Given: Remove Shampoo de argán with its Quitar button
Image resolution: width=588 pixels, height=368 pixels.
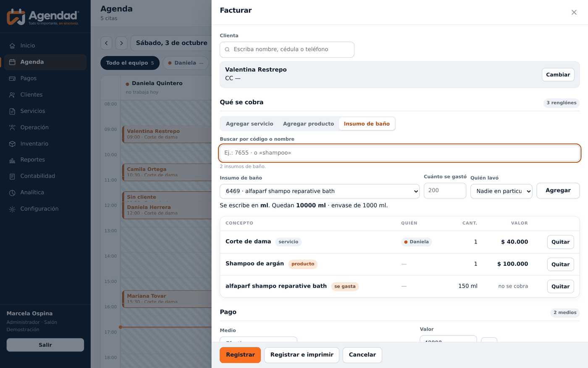Looking at the screenshot, I should (560, 264).
